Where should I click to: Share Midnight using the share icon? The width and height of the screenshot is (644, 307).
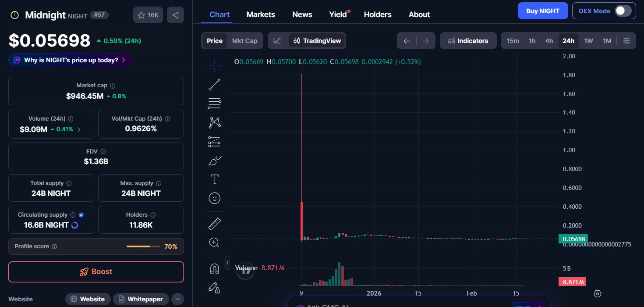(175, 15)
